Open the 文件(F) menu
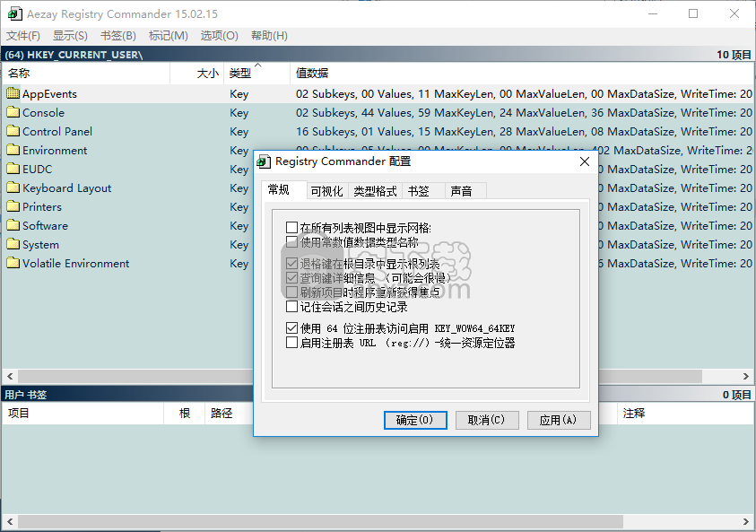This screenshot has height=532, width=756. [x=23, y=36]
